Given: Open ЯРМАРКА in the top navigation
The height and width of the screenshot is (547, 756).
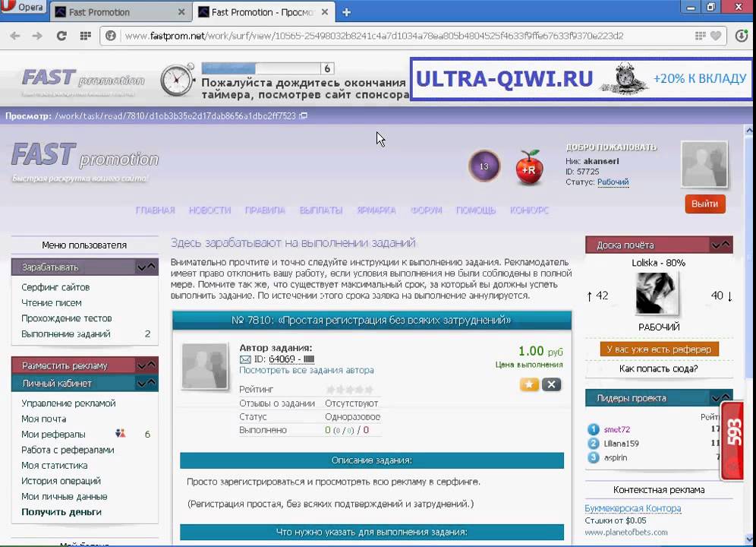Looking at the screenshot, I should [376, 210].
